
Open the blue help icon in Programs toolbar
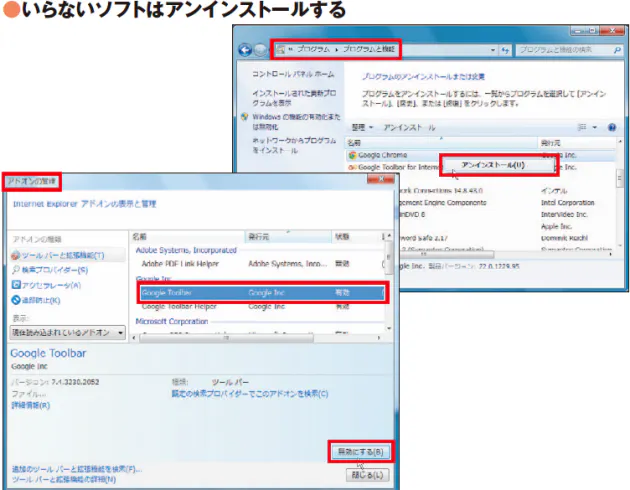pos(612,127)
